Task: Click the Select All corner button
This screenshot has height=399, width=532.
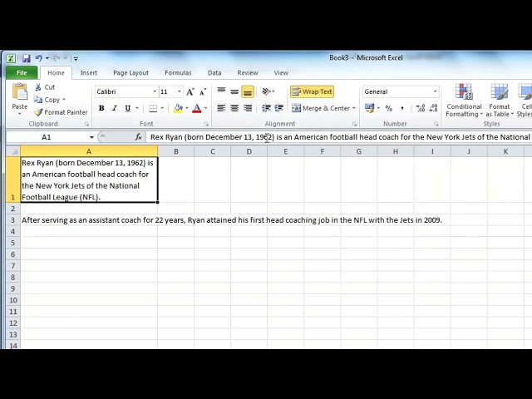Action: 13,151
